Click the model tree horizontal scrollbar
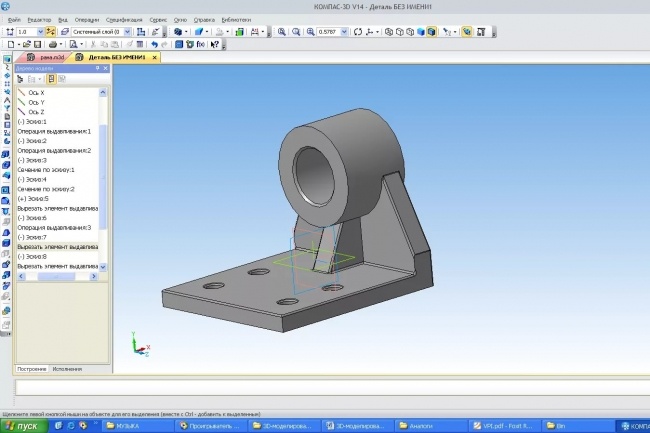The image size is (650, 433). point(56,276)
